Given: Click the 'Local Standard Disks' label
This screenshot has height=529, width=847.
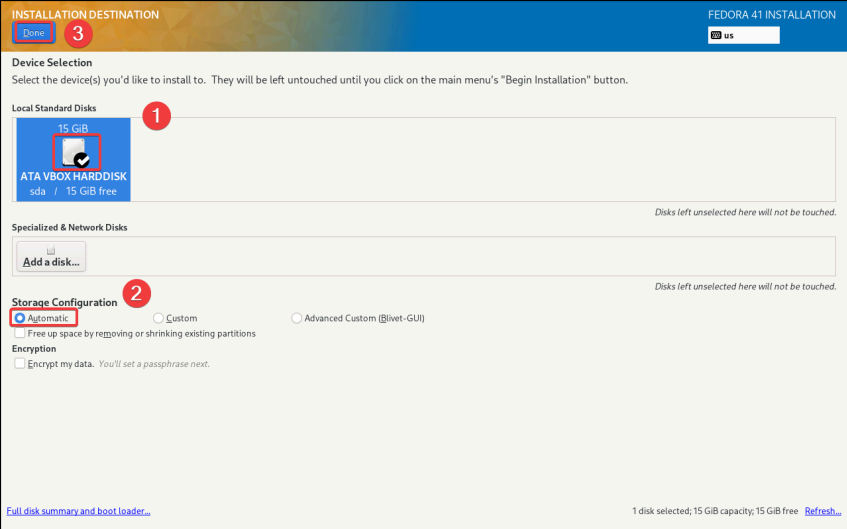Looking at the screenshot, I should [54, 108].
